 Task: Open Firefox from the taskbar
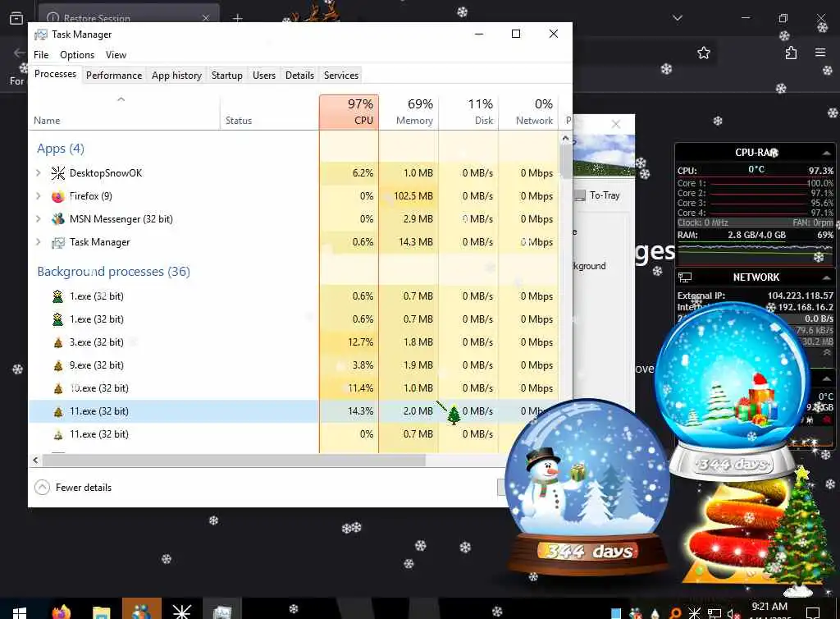pos(61,612)
